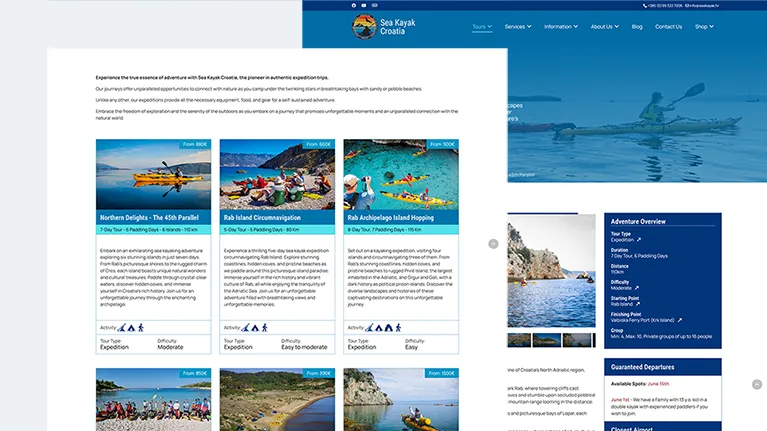Open the arrow link next to Valbiska Ferry Port
This screenshot has width=767, height=431.
pos(679,320)
